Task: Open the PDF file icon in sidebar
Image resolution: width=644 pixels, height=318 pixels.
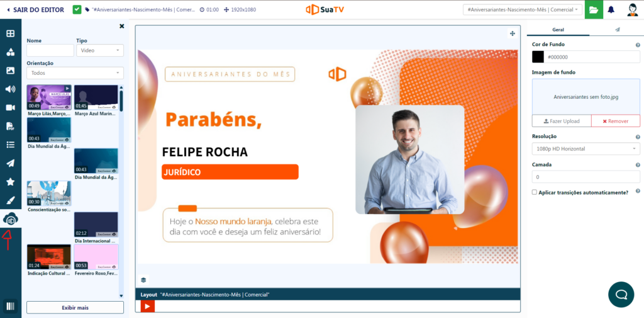Action: click(x=10, y=126)
